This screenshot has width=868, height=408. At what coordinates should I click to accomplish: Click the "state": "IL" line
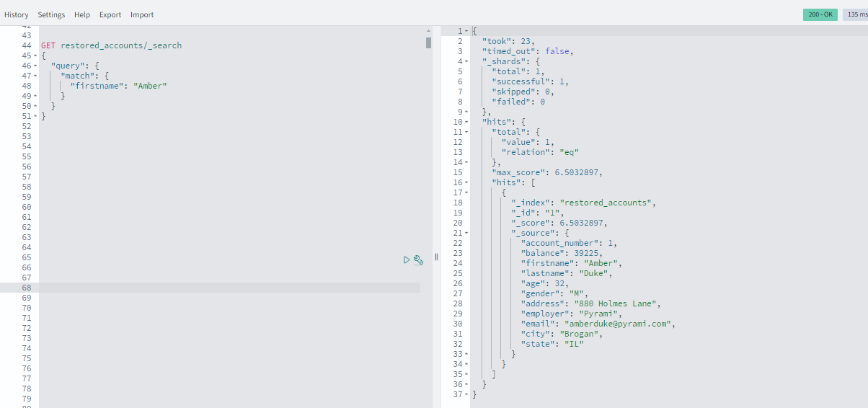552,344
